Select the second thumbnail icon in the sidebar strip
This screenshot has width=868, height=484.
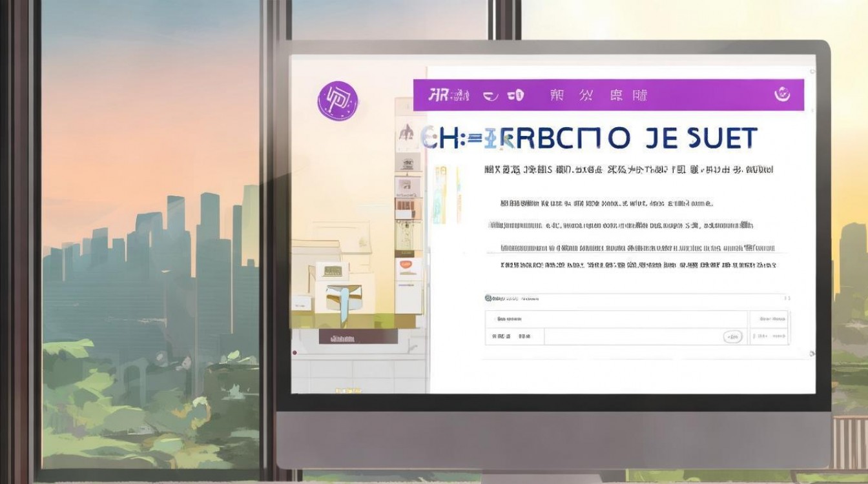(x=406, y=164)
